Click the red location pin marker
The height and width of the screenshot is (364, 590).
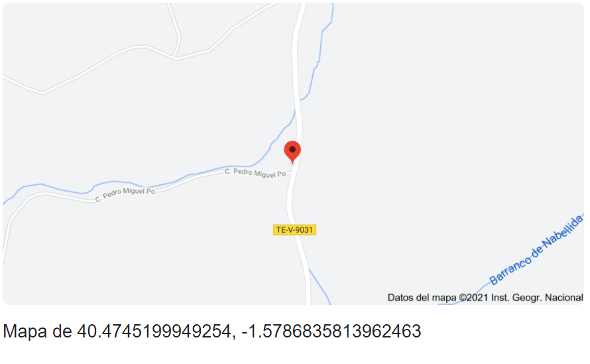pyautogui.click(x=292, y=152)
